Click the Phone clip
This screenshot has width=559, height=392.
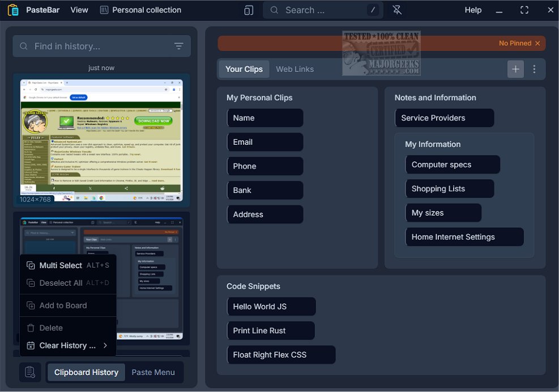(265, 166)
